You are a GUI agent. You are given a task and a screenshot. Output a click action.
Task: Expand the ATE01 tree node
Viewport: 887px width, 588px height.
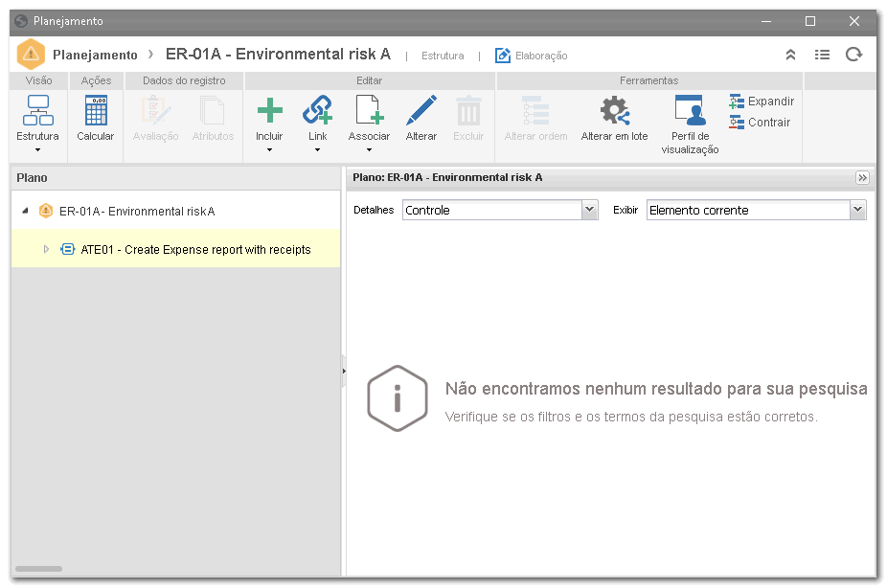[x=46, y=249]
